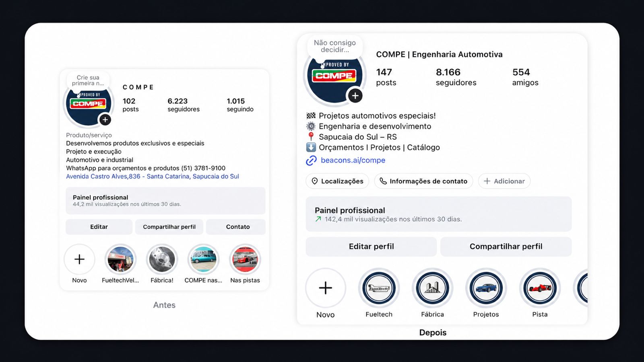
Task: Click the Editar perfil button
Action: pyautogui.click(x=371, y=247)
